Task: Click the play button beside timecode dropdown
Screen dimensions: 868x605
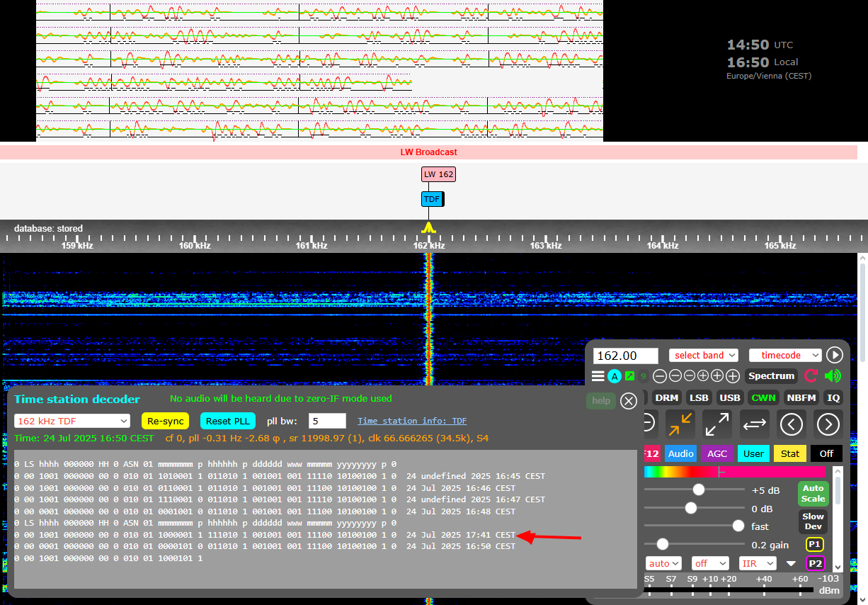Action: [835, 355]
